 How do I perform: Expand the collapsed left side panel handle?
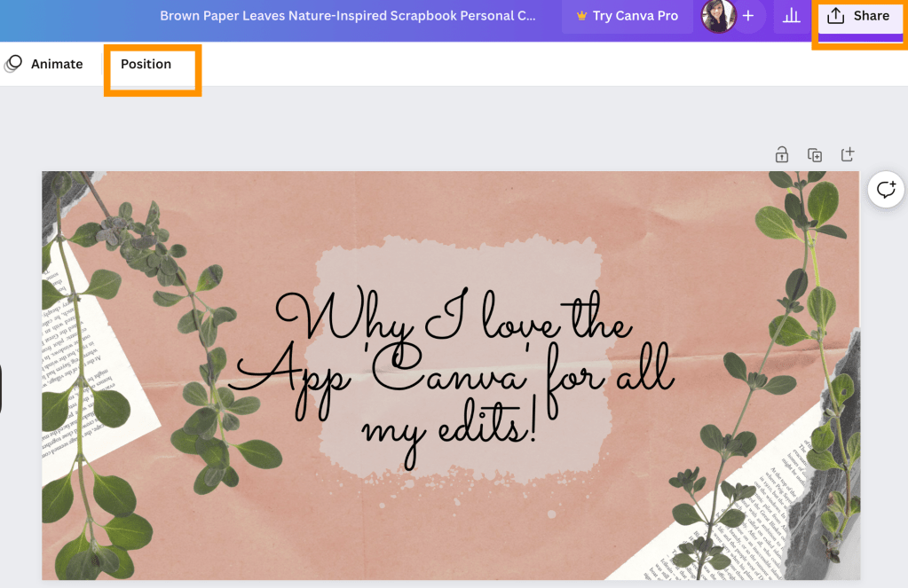2,387
